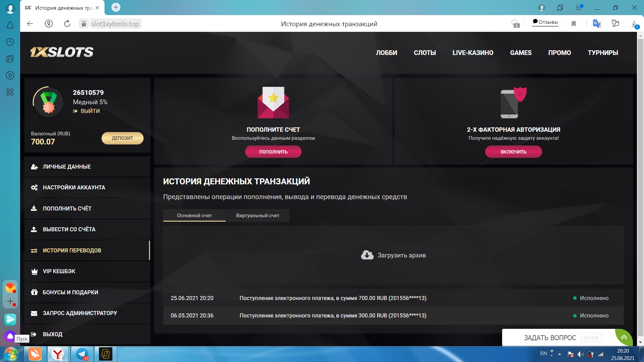Viewport: 644px width, 362px height.
Task: Open the bookmark icon in address bar
Action: point(574,24)
